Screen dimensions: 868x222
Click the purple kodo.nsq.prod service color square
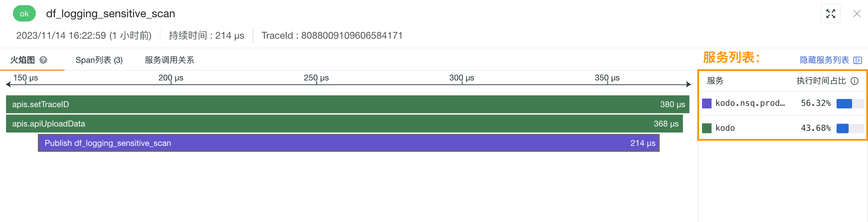707,103
